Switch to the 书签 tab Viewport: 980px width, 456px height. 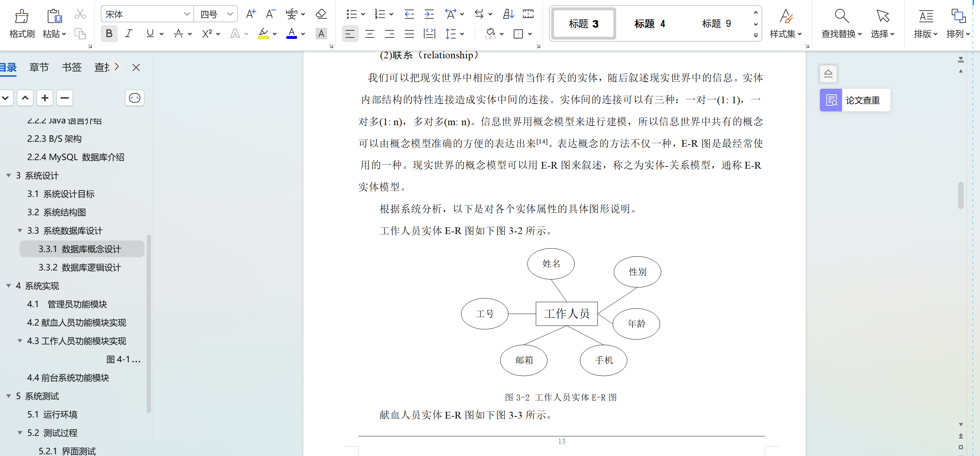71,67
